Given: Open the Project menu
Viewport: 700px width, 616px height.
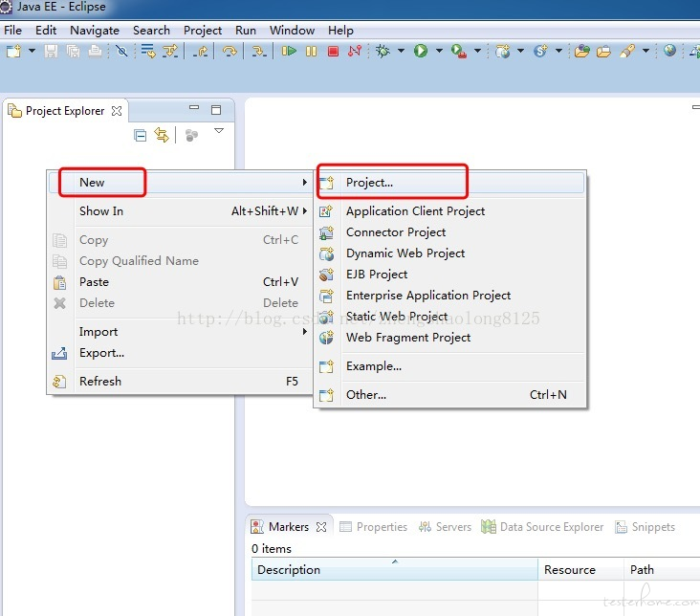Looking at the screenshot, I should (x=203, y=31).
